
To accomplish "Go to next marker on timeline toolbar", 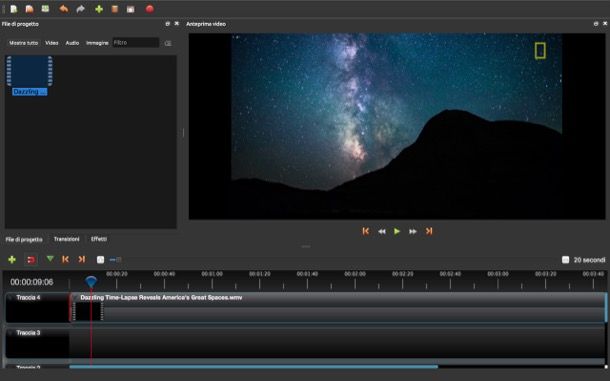I will (82, 259).
